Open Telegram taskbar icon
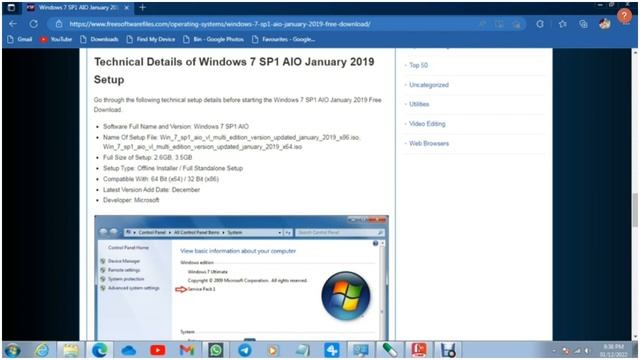 pos(244,350)
